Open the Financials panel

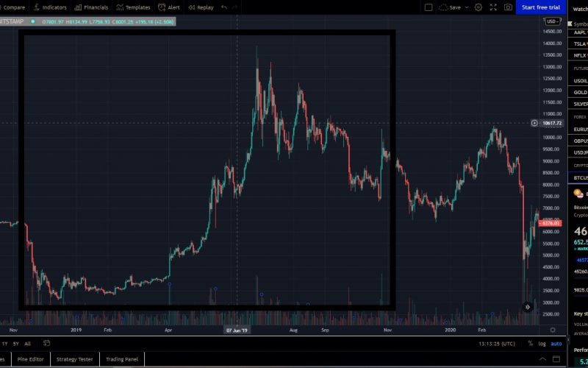coord(90,7)
